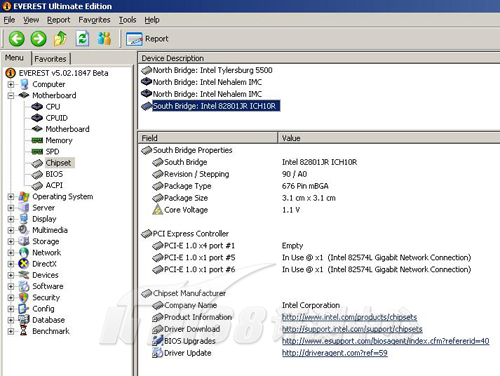Image resolution: width=500 pixels, height=376 pixels.
Task: Select the Core Voltage row
Action: coord(319,210)
